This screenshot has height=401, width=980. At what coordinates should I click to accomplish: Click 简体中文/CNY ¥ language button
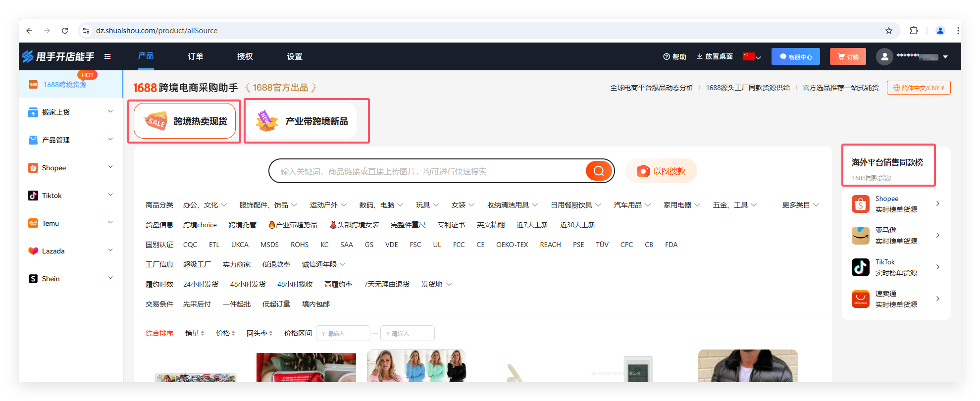coord(919,88)
